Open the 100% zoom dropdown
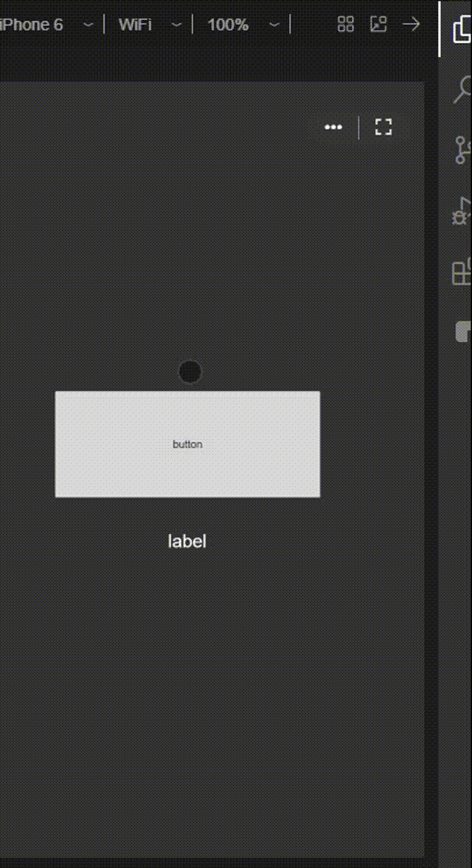 pos(244,25)
